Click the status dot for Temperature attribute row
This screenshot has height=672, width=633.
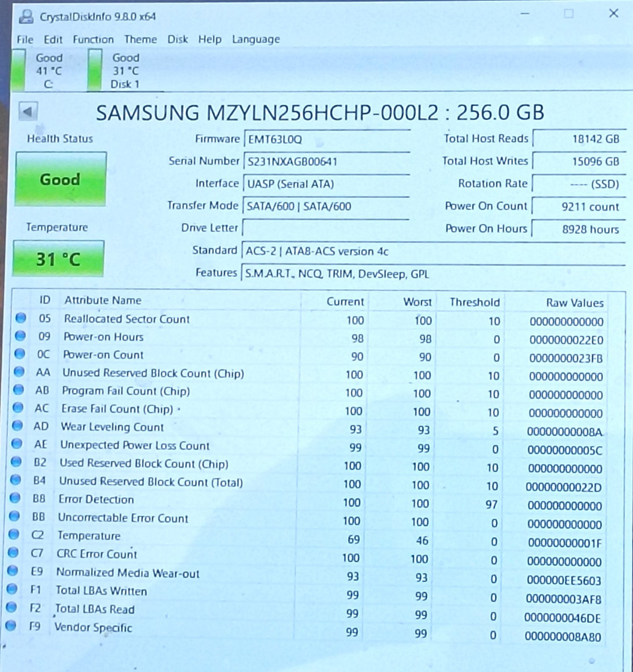coord(14,534)
